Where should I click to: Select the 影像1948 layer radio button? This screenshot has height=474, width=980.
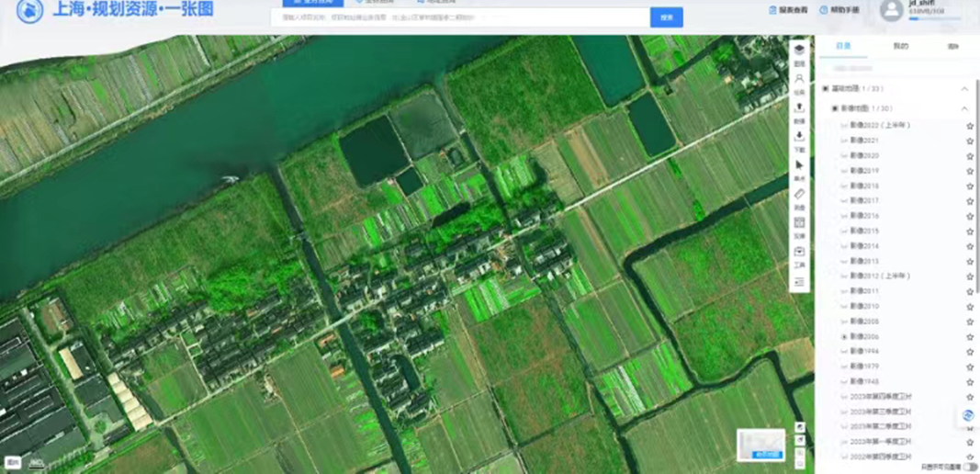coord(844,381)
